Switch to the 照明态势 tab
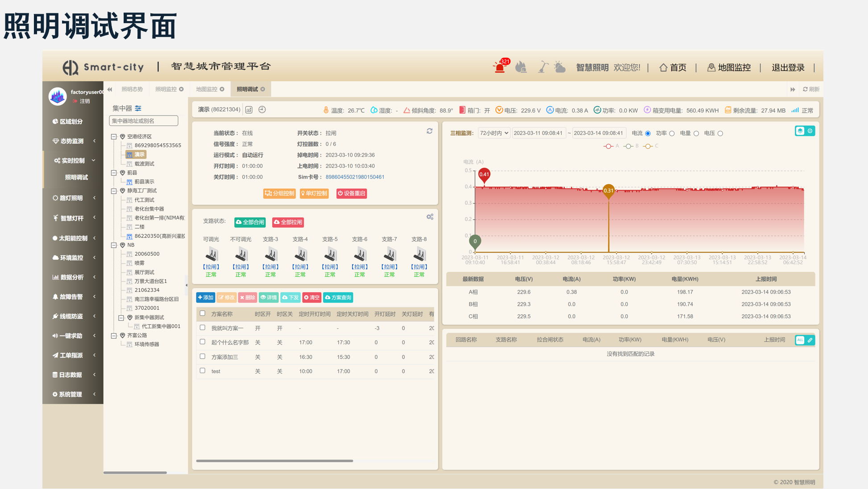The width and height of the screenshot is (868, 489). coord(132,89)
